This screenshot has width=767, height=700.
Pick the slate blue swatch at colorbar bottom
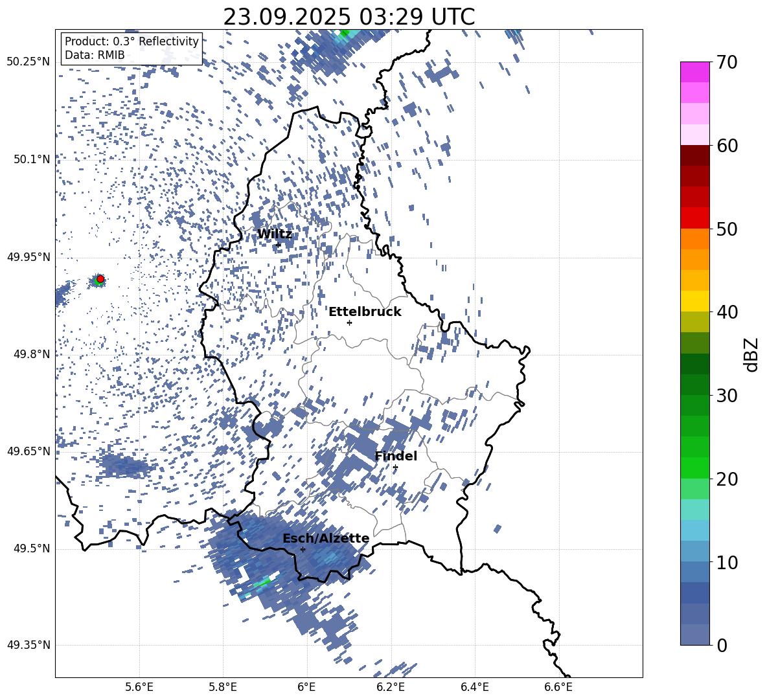[x=694, y=635]
